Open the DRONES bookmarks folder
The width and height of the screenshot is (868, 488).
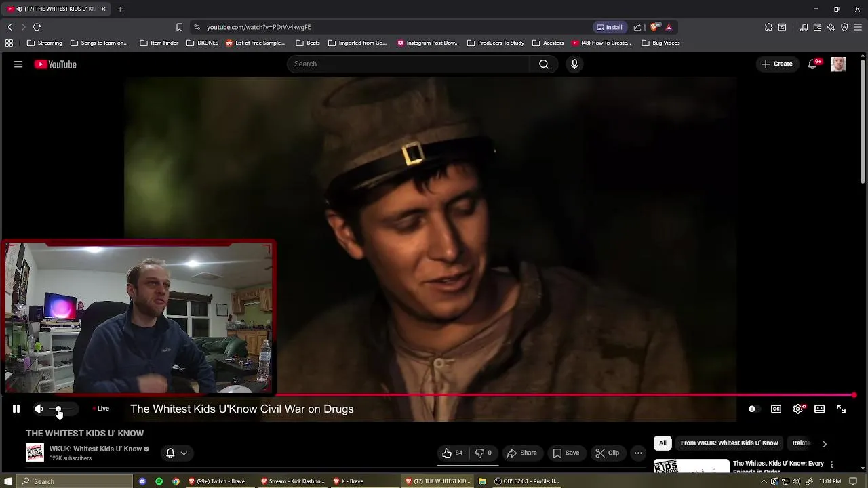(x=202, y=43)
